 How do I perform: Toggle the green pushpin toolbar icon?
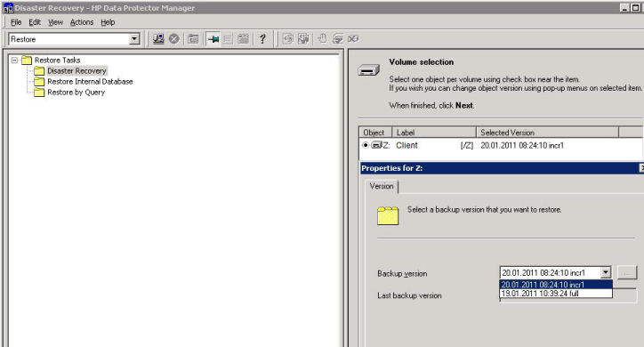tap(213, 39)
